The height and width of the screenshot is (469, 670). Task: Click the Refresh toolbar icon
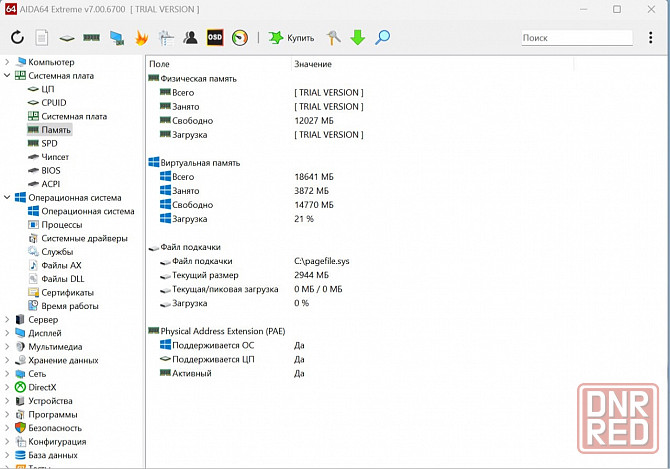pos(18,38)
